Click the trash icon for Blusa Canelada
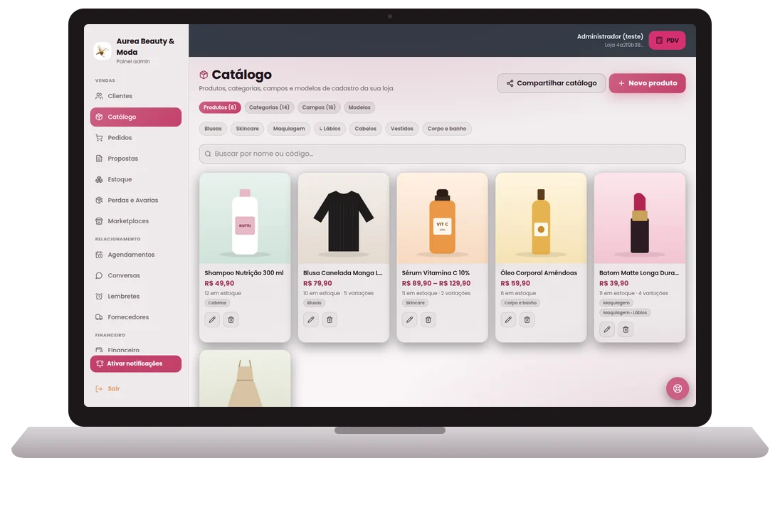 point(330,319)
